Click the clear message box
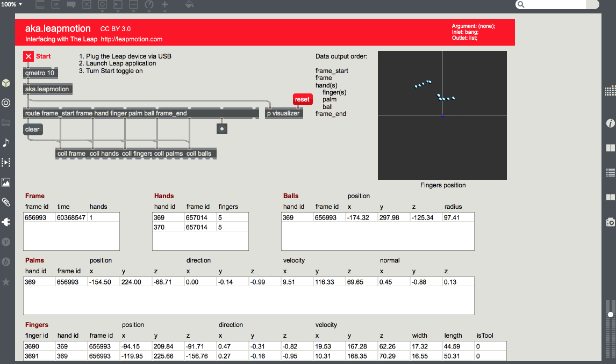The width and height of the screenshot is (616, 364). (33, 129)
